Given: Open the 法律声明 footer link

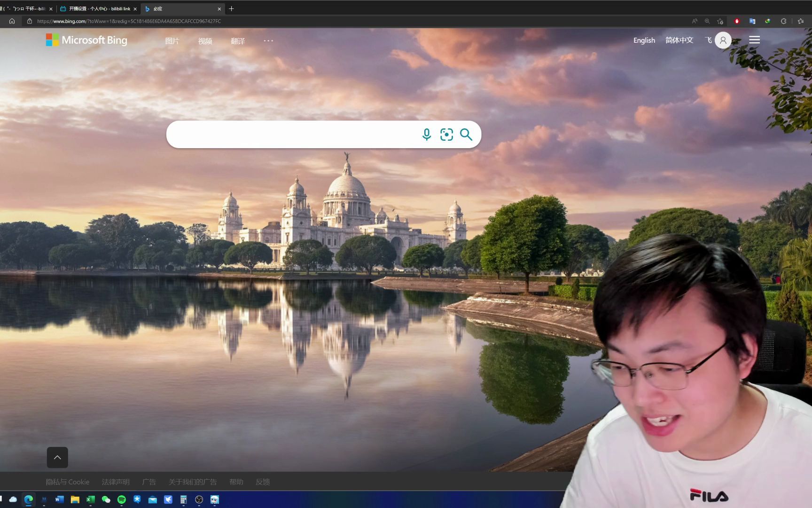Looking at the screenshot, I should (x=116, y=482).
